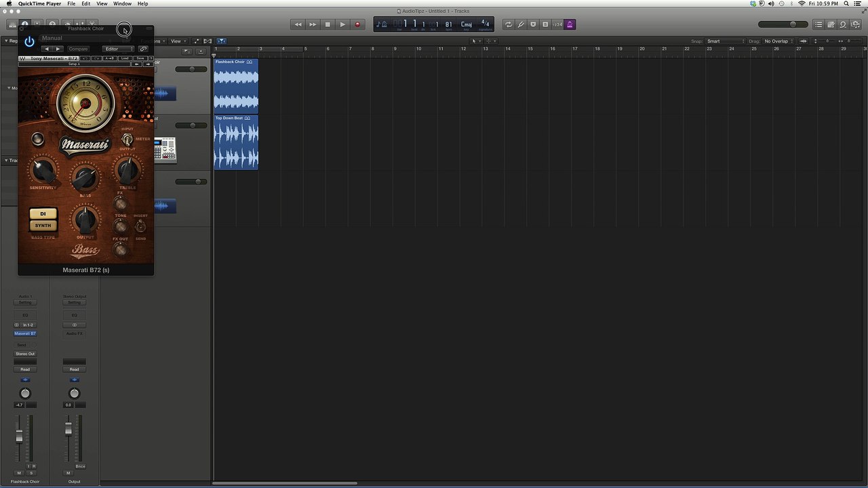Open the Snap Smart dropdown

pyautogui.click(x=726, y=41)
